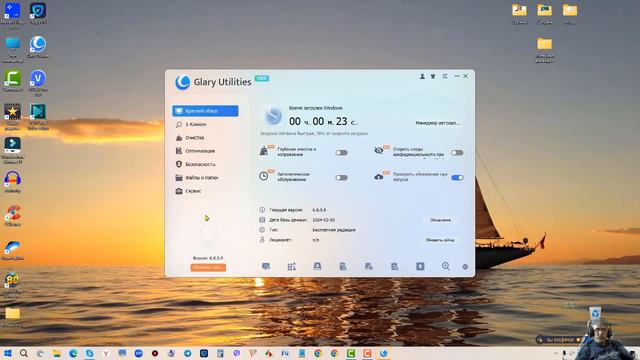Toggle 'Глубокая очистка и исправление' switch
Viewport: 640px width, 360px height.
click(342, 153)
